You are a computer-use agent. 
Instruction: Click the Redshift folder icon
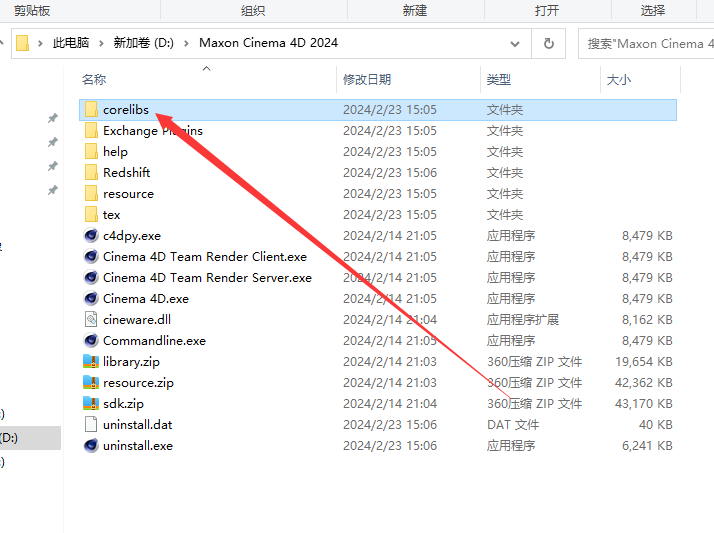(x=91, y=173)
